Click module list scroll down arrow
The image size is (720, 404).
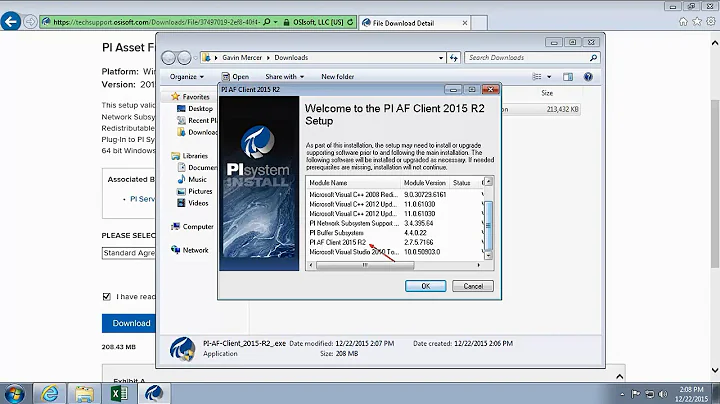tap(489, 256)
